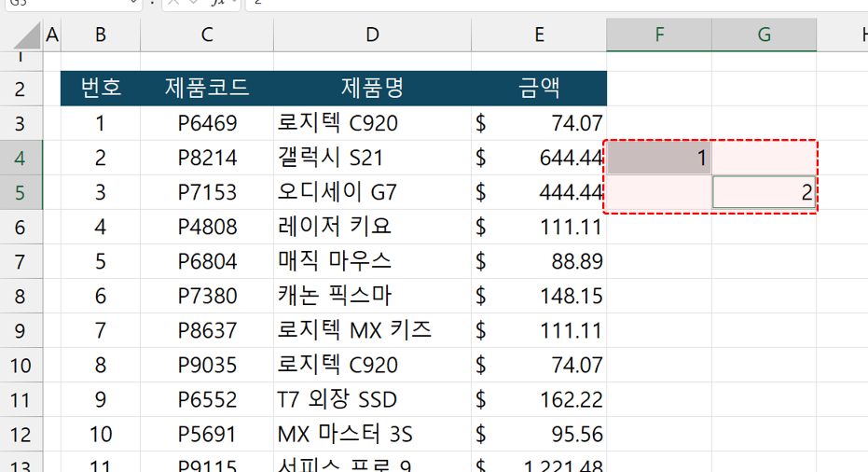Select row 12 header
The width and height of the screenshot is (868, 472).
pos(21,435)
